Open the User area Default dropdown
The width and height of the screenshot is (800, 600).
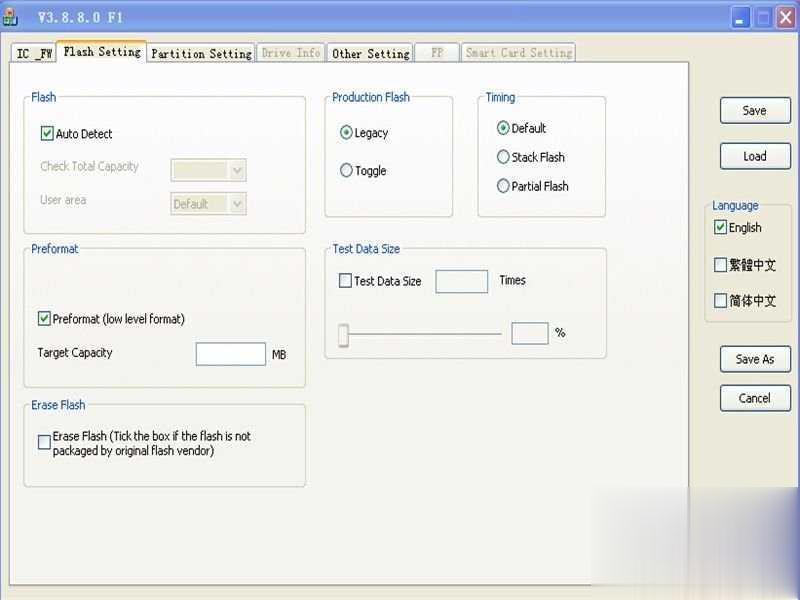tap(208, 204)
